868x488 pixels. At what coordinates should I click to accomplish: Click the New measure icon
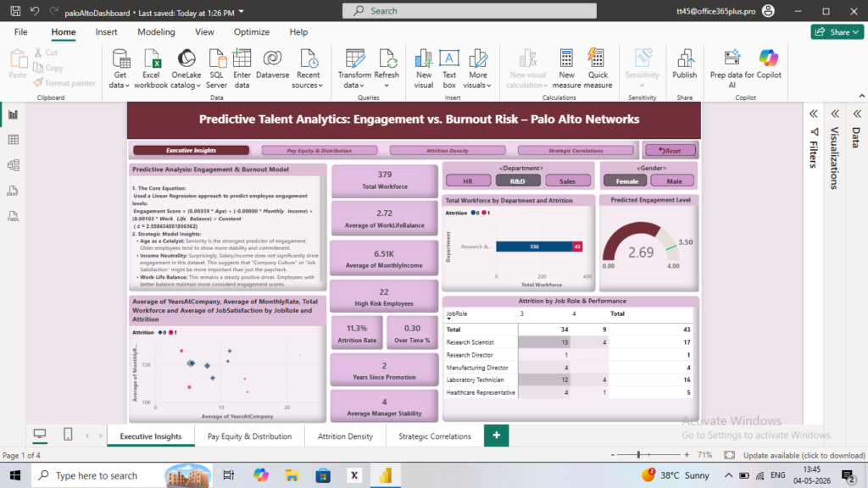click(x=566, y=58)
